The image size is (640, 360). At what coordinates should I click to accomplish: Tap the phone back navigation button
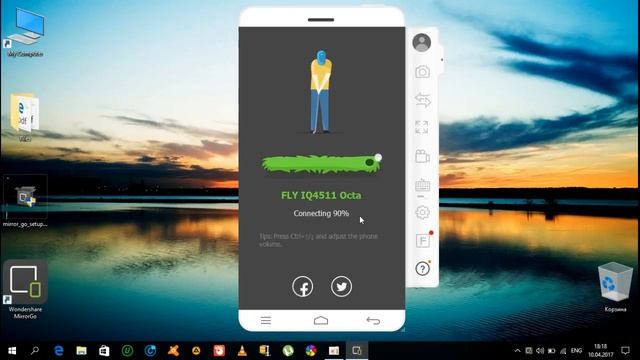(373, 320)
